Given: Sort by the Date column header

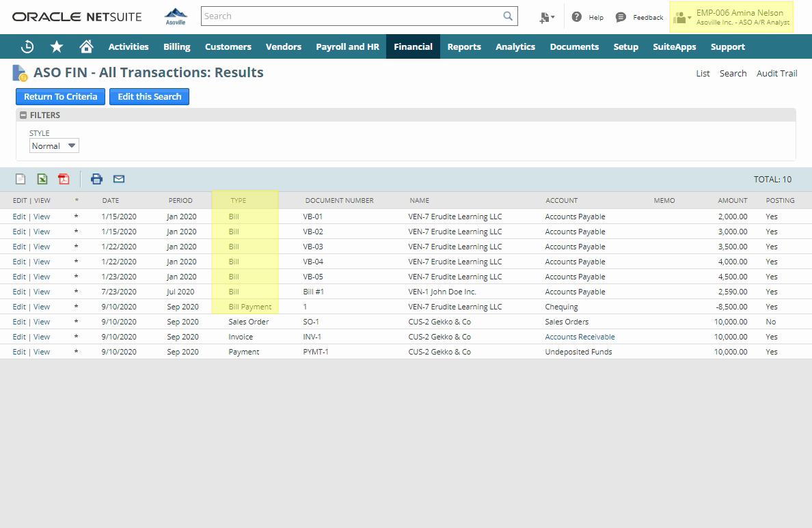Looking at the screenshot, I should [110, 200].
